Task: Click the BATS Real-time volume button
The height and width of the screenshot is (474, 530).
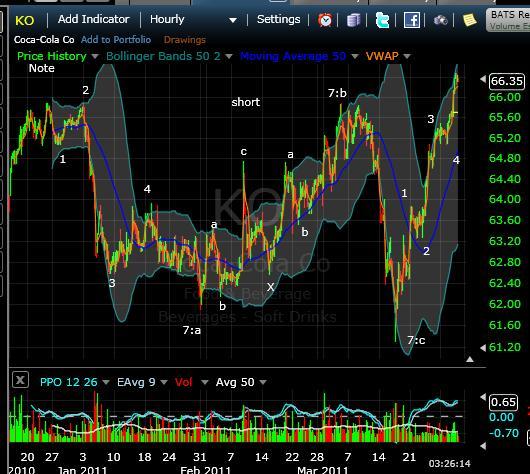Action: [508, 20]
